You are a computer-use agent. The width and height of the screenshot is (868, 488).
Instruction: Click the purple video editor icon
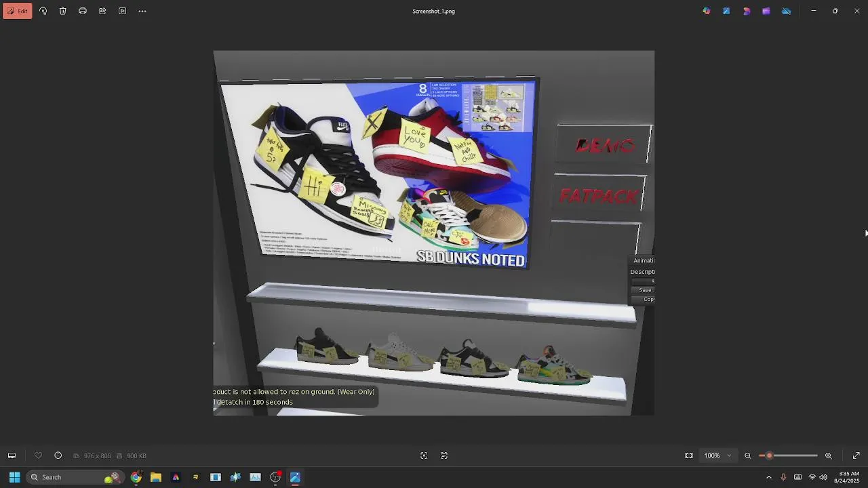tap(766, 11)
